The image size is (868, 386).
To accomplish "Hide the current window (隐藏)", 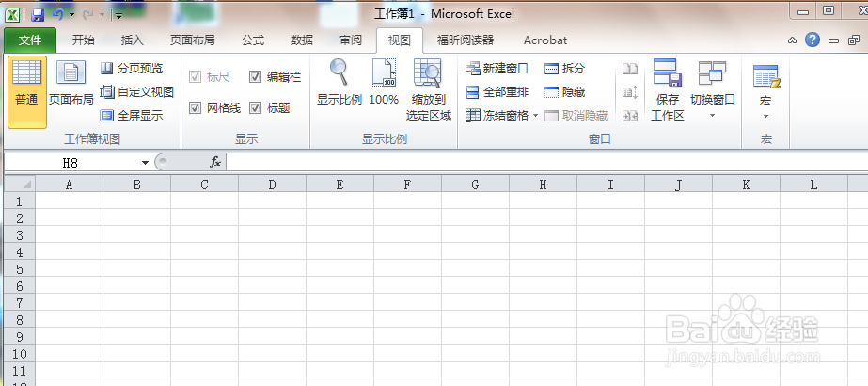I will click(564, 92).
